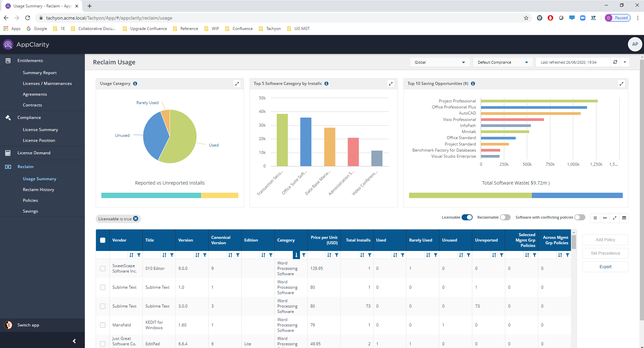Sort the Vendor column
The image size is (644, 348).
[131, 255]
